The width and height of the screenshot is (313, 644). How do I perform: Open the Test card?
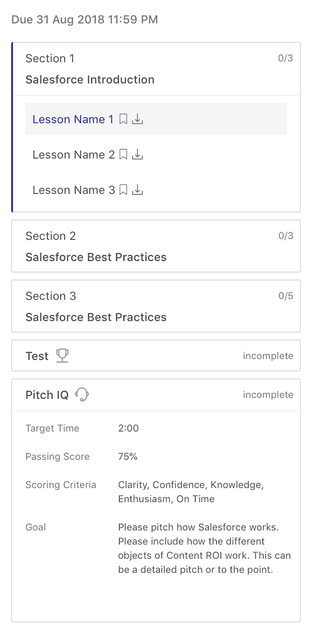pyautogui.click(x=37, y=356)
